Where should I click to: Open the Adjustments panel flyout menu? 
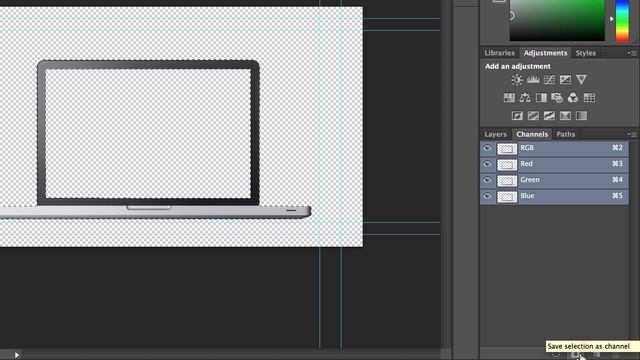click(x=632, y=53)
